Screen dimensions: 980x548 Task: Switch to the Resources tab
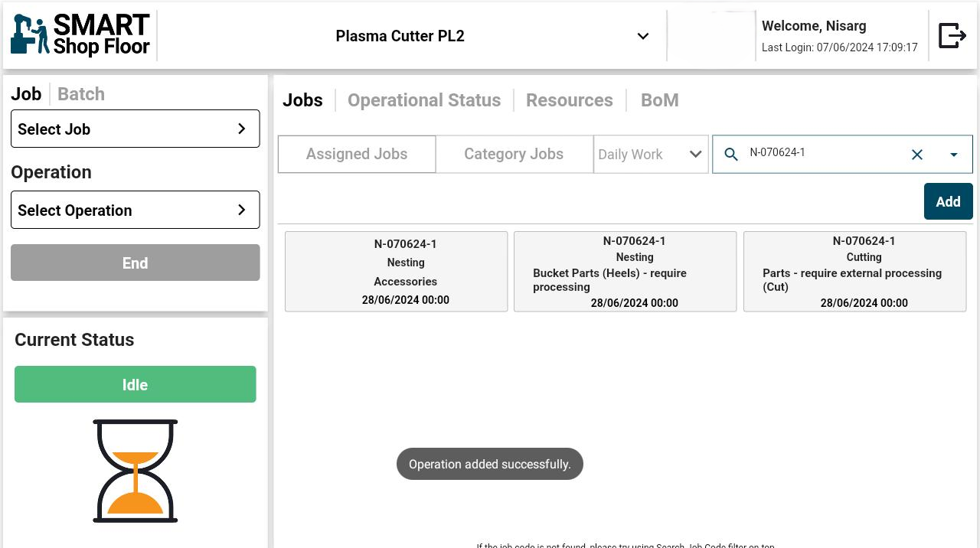[569, 100]
